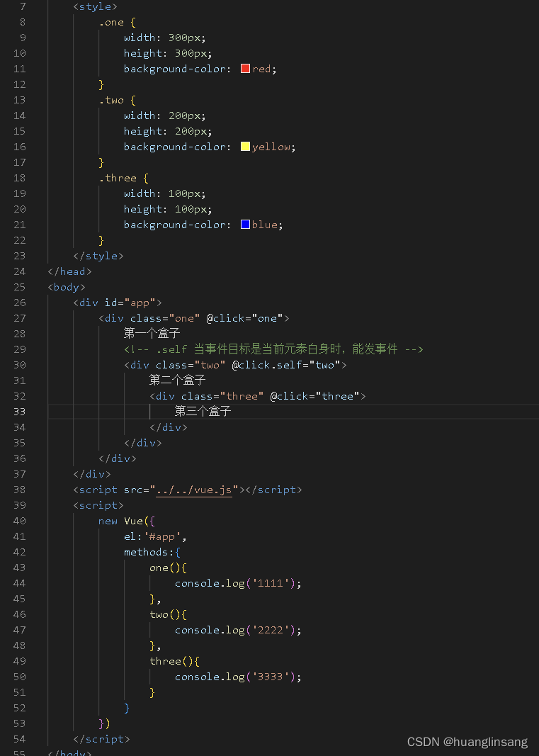This screenshot has width=539, height=756.
Task: Click the text 第二个盒子
Action: click(x=177, y=380)
